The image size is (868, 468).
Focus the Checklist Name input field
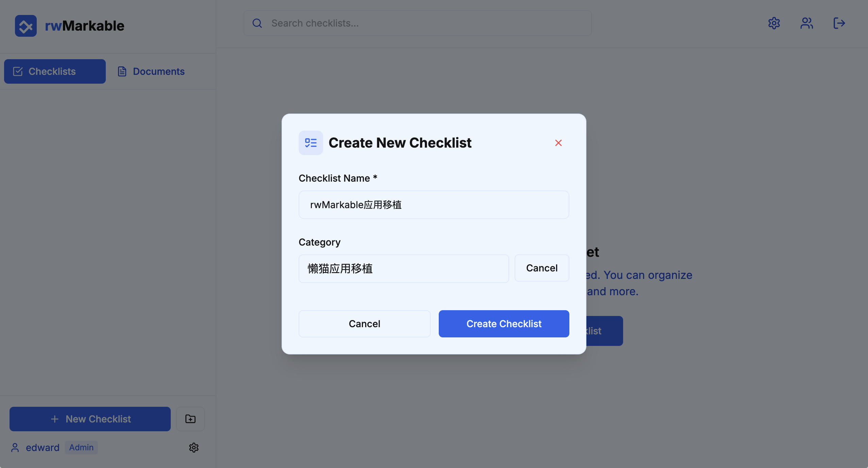point(434,205)
